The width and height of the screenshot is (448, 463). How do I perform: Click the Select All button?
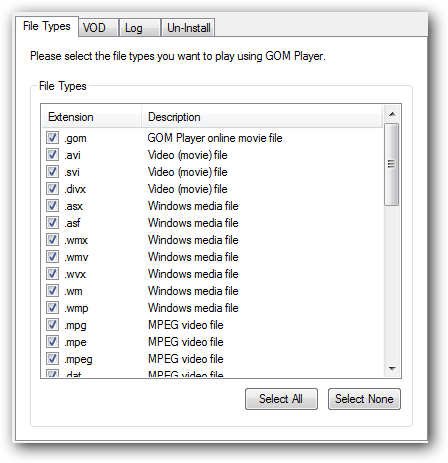[281, 399]
